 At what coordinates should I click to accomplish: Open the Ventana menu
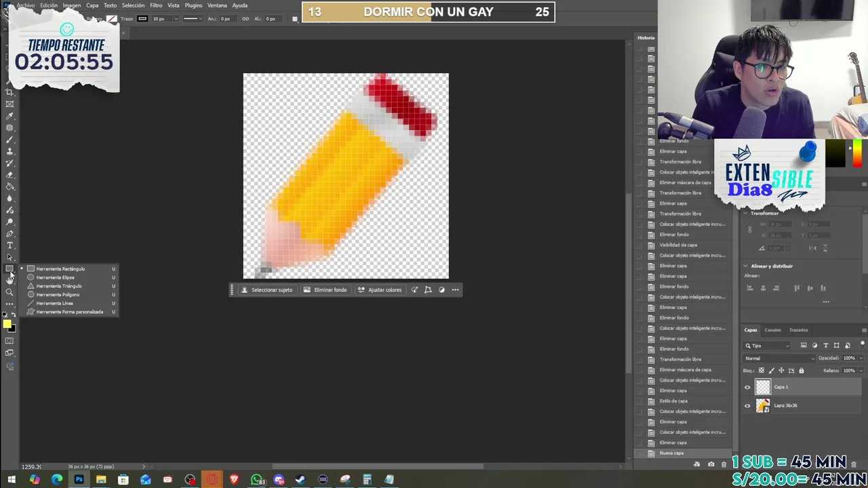pyautogui.click(x=217, y=5)
